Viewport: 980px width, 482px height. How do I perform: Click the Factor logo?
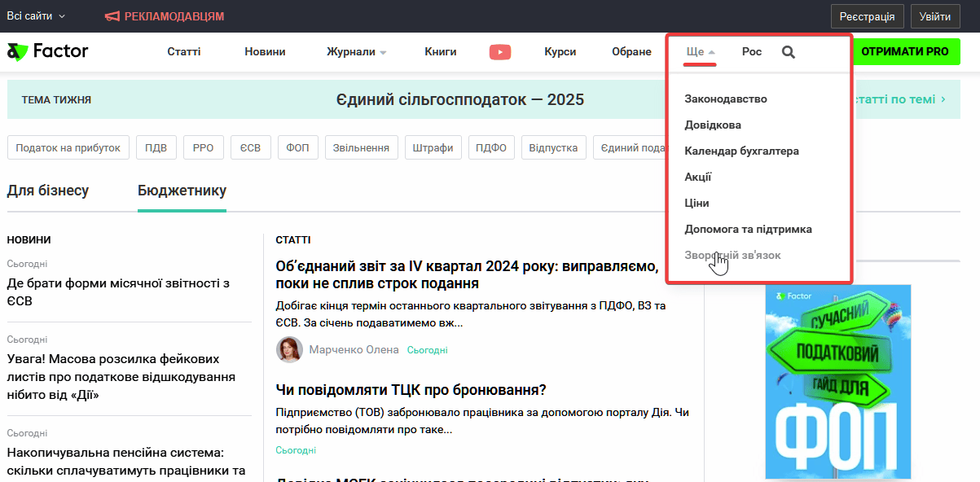(47, 52)
